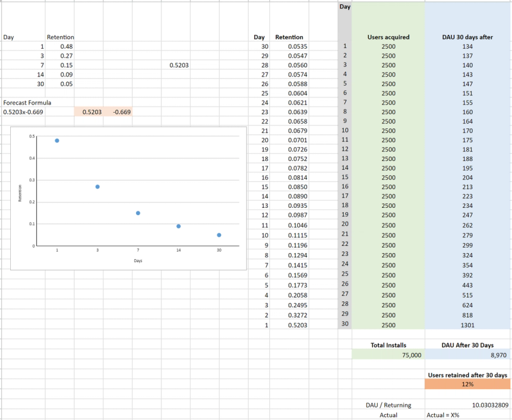Click the first 2500 Users acquired cell
512x420 pixels.
coord(388,46)
